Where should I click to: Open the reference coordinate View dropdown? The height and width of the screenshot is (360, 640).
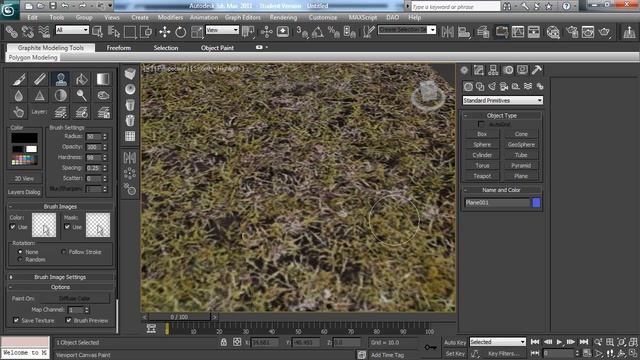(x=222, y=30)
